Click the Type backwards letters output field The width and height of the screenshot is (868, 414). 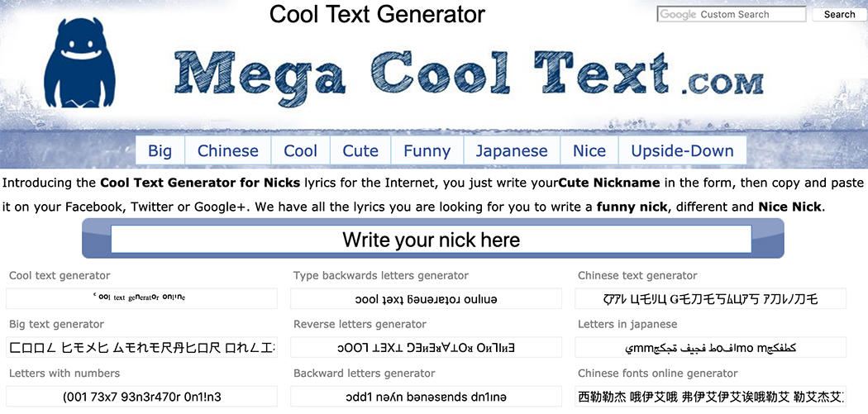coord(427,298)
